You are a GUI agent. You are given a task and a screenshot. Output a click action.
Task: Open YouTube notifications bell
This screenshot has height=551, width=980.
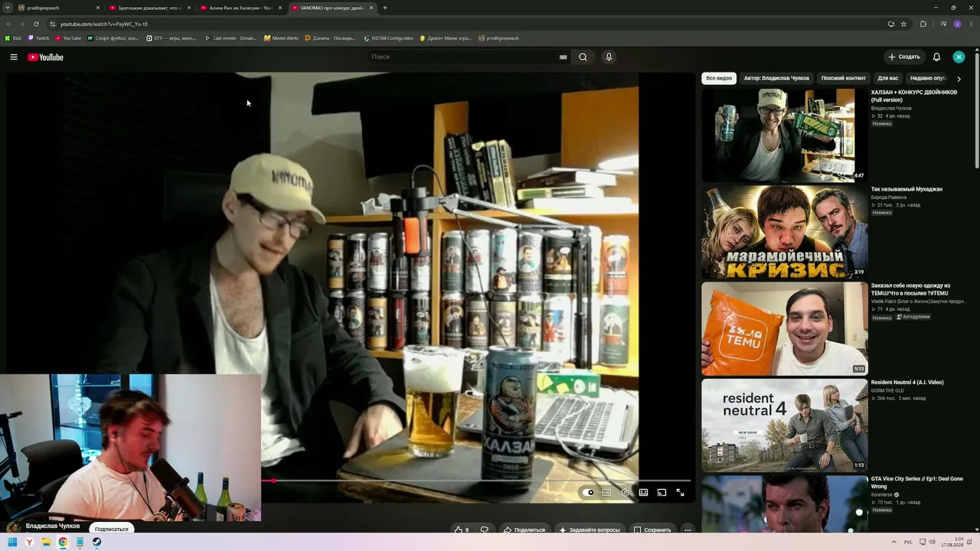tap(936, 57)
